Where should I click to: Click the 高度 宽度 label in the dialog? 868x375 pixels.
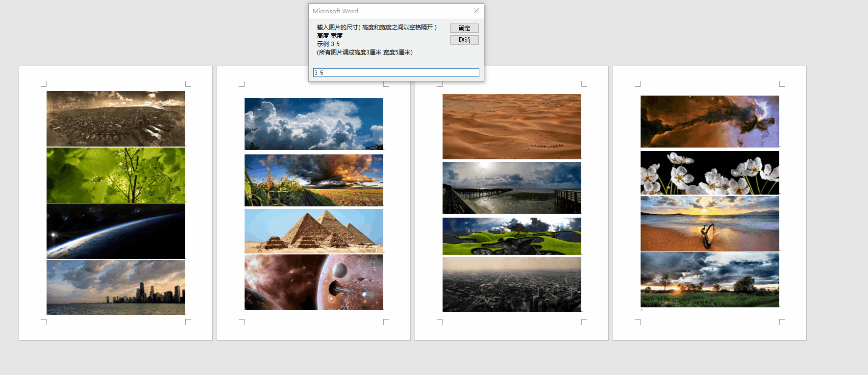coord(329,36)
